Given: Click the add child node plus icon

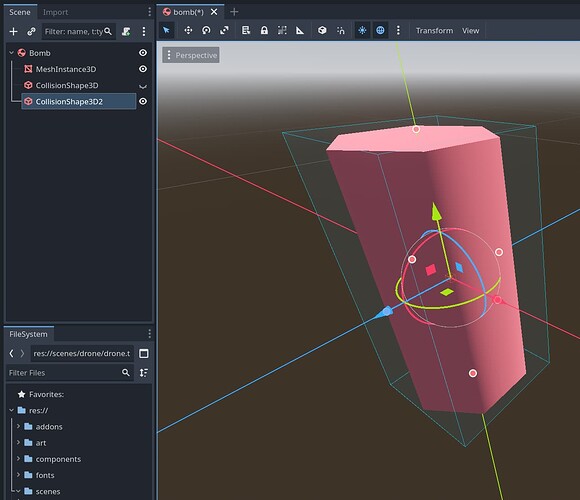Looking at the screenshot, I should (x=13, y=31).
